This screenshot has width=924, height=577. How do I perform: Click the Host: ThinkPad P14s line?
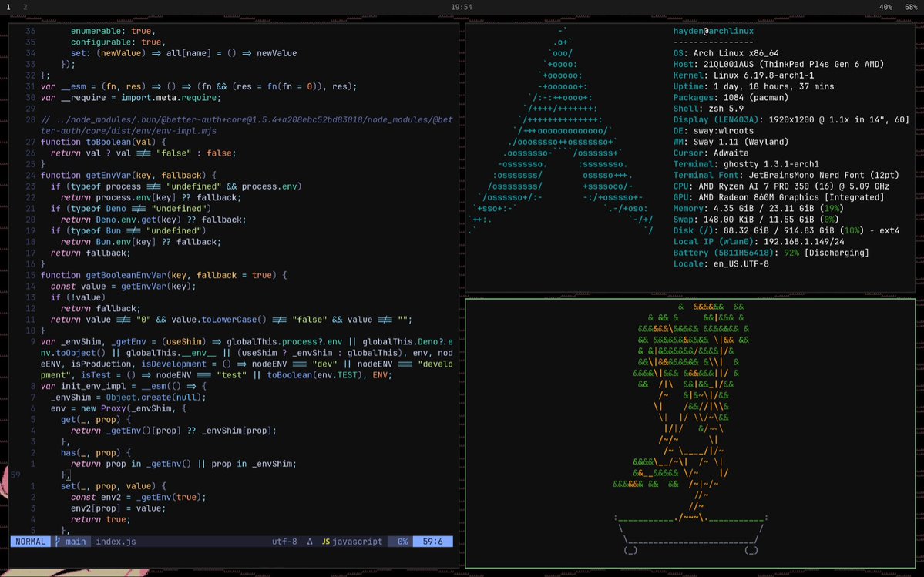pyautogui.click(x=778, y=65)
